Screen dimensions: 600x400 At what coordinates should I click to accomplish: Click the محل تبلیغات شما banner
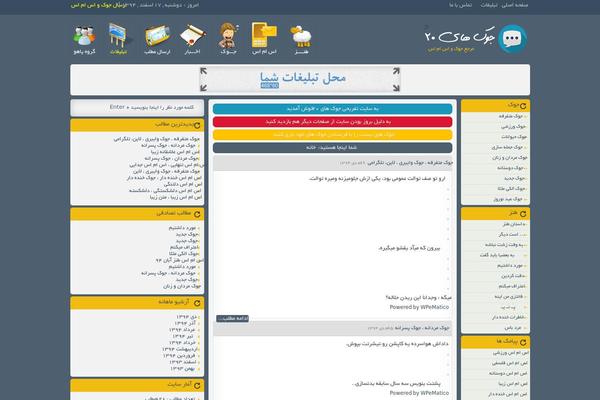coord(300,79)
